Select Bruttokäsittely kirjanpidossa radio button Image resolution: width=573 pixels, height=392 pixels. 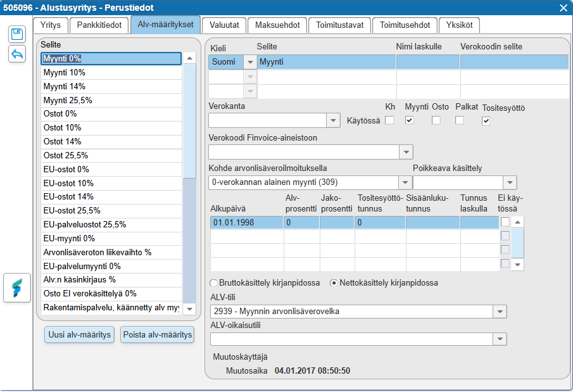click(x=213, y=283)
